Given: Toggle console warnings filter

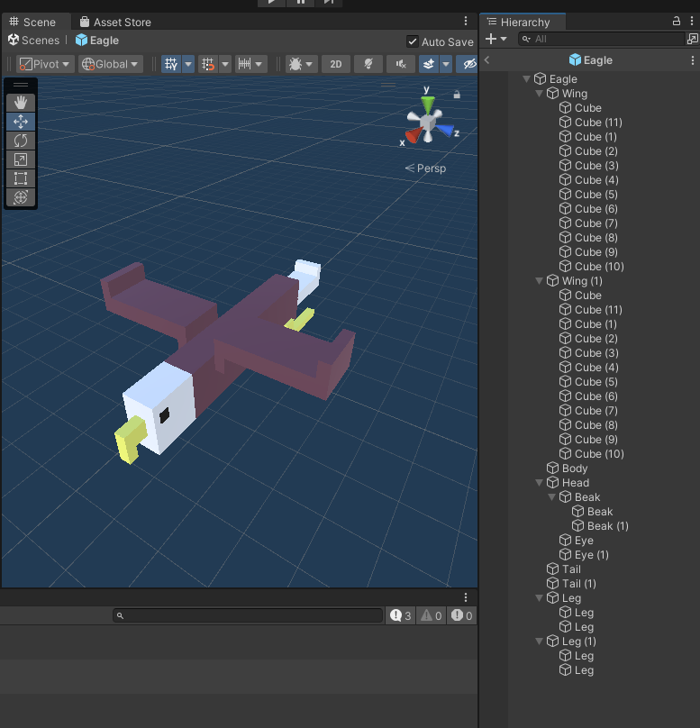Looking at the screenshot, I should tap(432, 615).
